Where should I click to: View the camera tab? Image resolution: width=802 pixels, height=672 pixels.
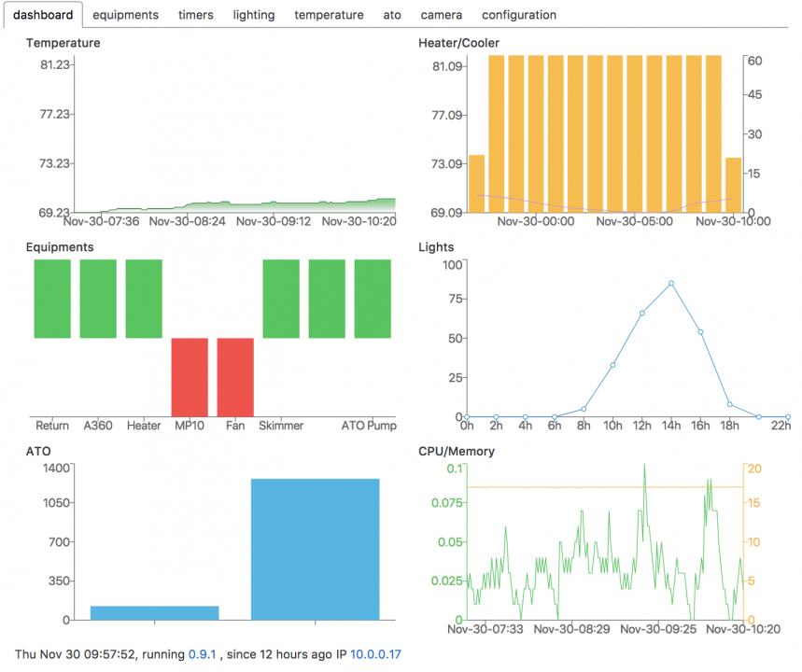441,15
